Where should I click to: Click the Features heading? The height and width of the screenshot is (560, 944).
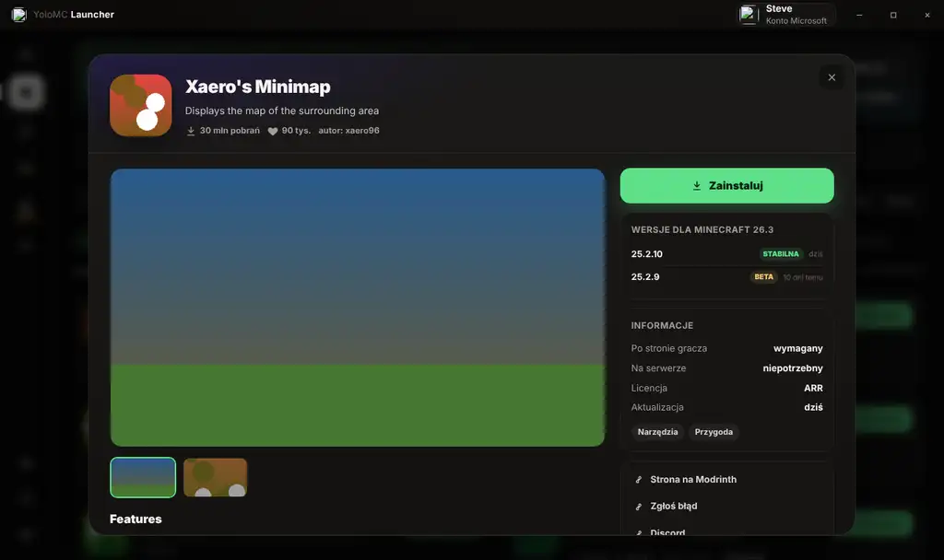(x=136, y=519)
